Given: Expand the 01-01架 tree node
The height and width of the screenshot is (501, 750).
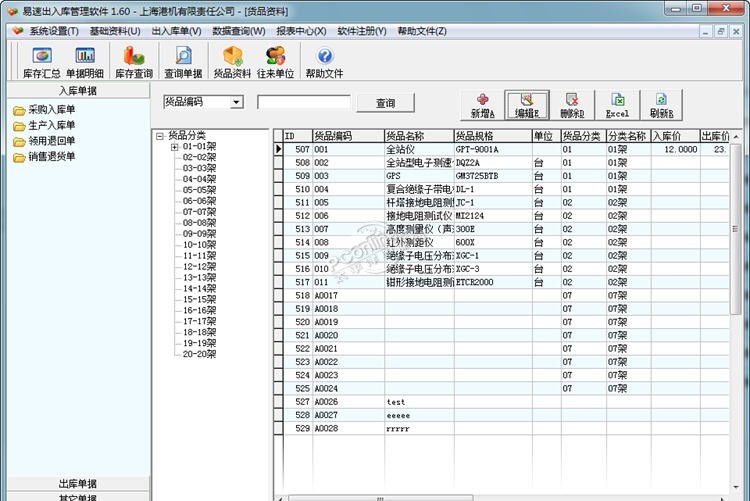Looking at the screenshot, I should 175,146.
